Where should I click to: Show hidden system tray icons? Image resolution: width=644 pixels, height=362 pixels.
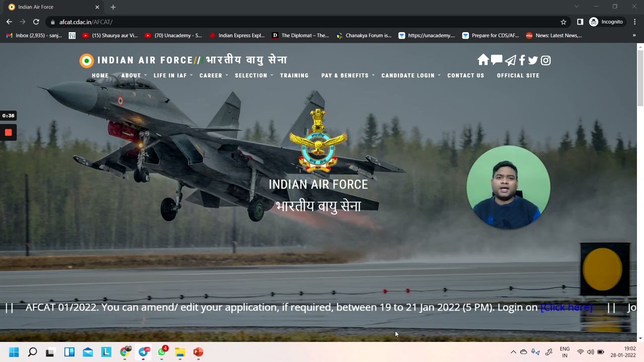(513, 352)
